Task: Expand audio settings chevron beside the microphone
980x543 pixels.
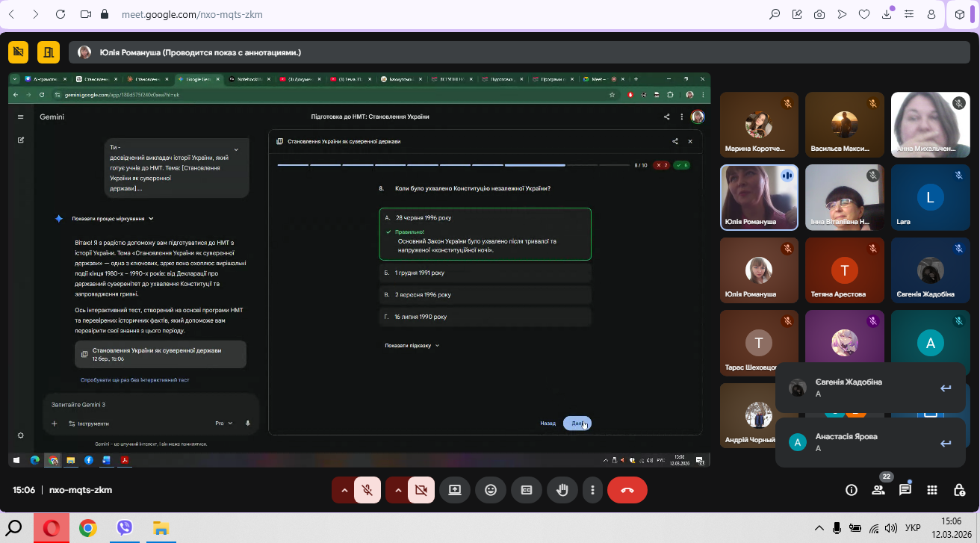Action: [344, 490]
